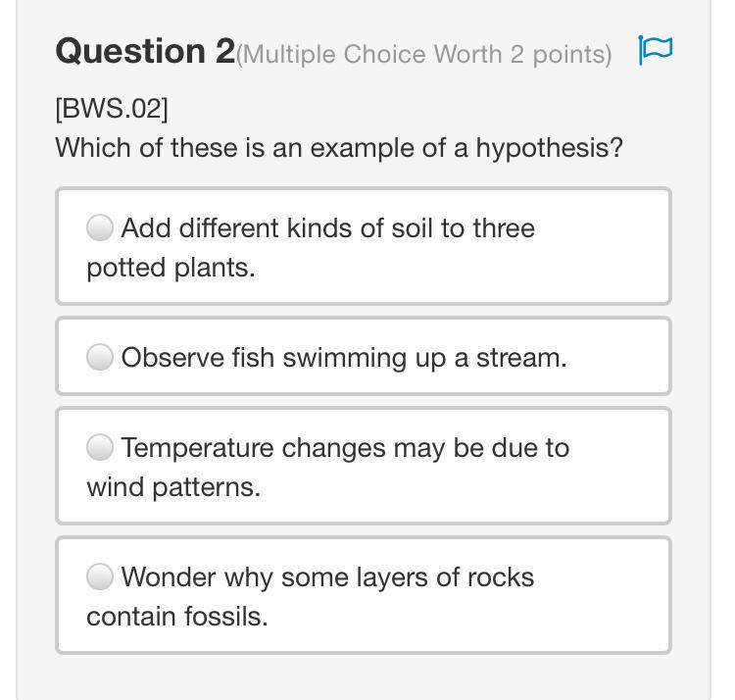
Task: Click the 'wind patterns.' line of text
Action: [173, 487]
